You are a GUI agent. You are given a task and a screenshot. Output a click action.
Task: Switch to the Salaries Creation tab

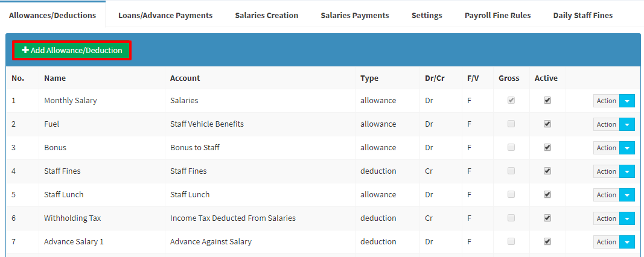coord(267,16)
